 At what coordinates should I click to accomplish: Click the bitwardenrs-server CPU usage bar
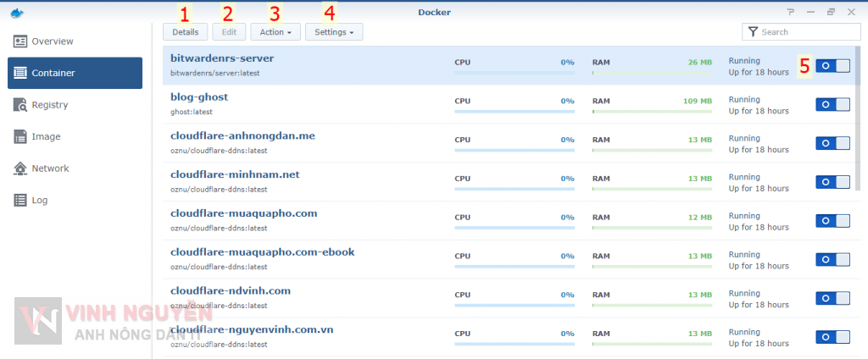click(515, 73)
